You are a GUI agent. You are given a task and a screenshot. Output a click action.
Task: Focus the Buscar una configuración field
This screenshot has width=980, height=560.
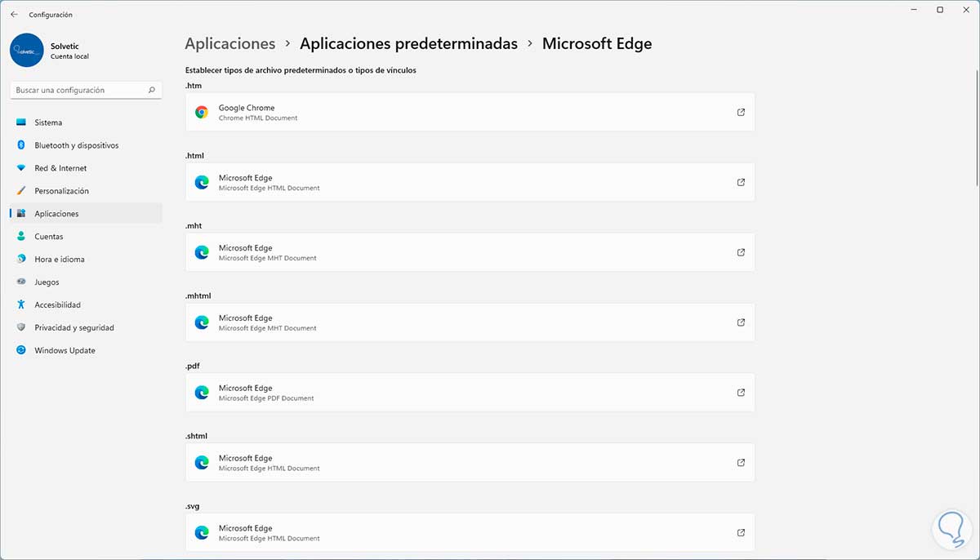pyautogui.click(x=78, y=91)
